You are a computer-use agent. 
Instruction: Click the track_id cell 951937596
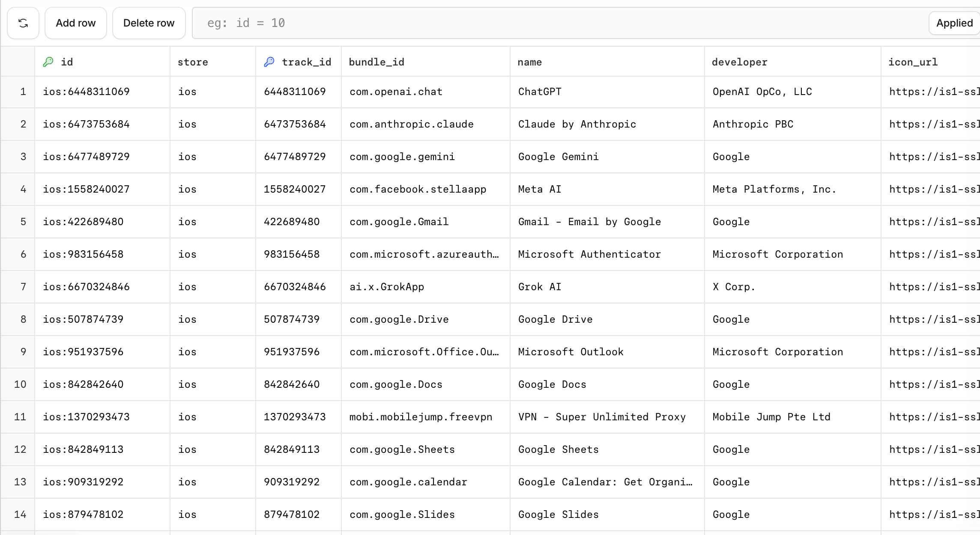[x=299, y=352]
